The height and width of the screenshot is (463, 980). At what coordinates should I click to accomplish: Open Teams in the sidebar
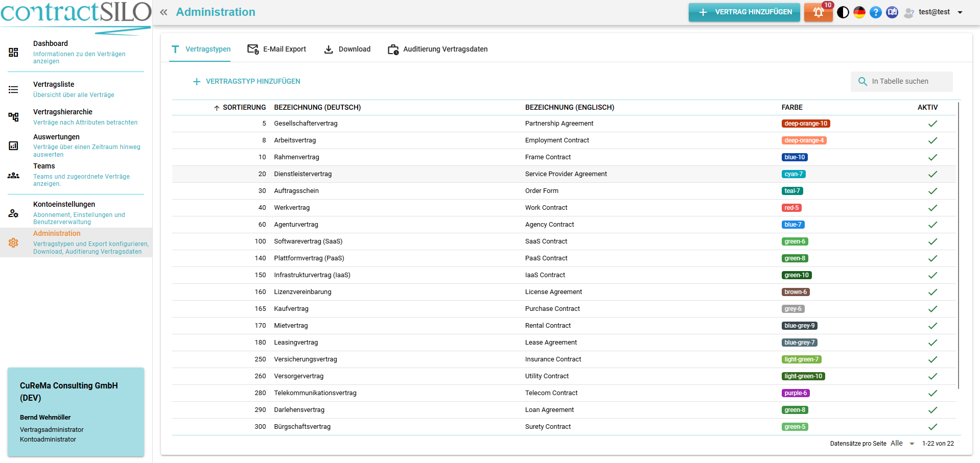(76, 175)
